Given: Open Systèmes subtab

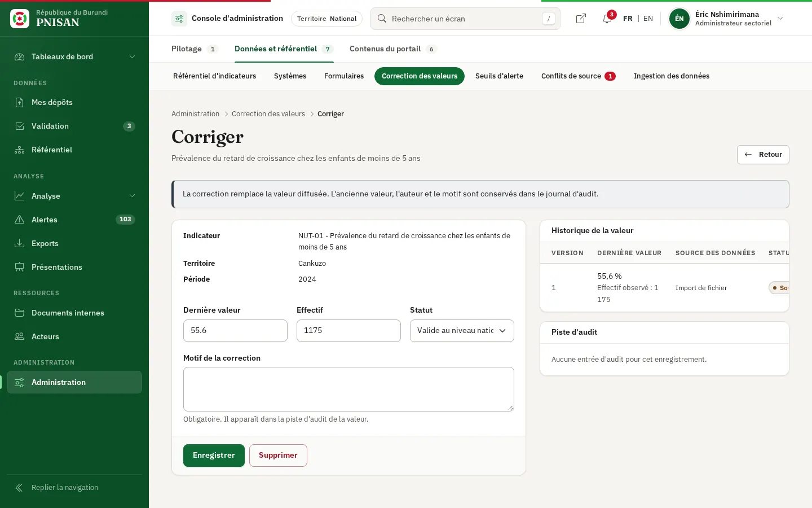Looking at the screenshot, I should click(290, 76).
